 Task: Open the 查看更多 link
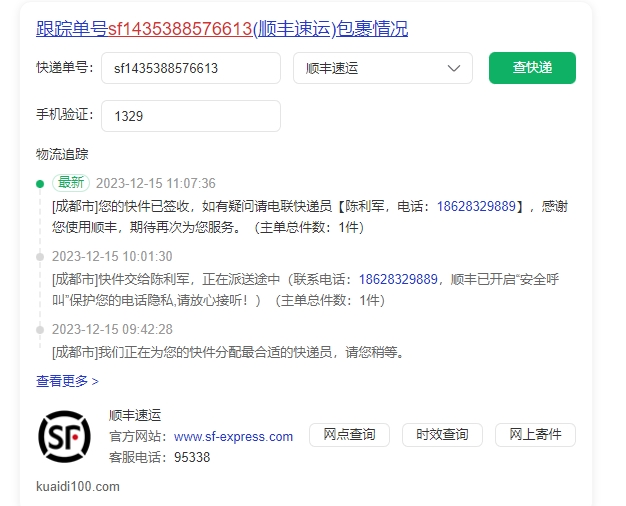click(x=67, y=381)
